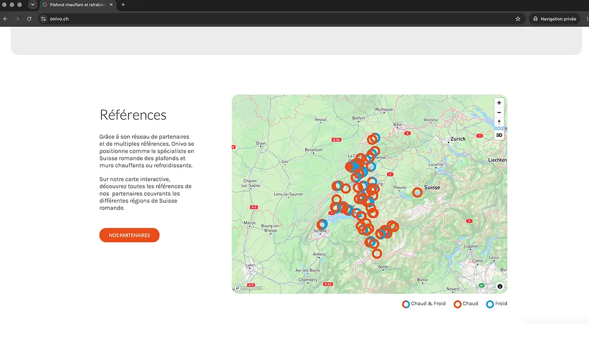
Task: Click the Lons-le-Saunier label on the map
Action: click(289, 194)
